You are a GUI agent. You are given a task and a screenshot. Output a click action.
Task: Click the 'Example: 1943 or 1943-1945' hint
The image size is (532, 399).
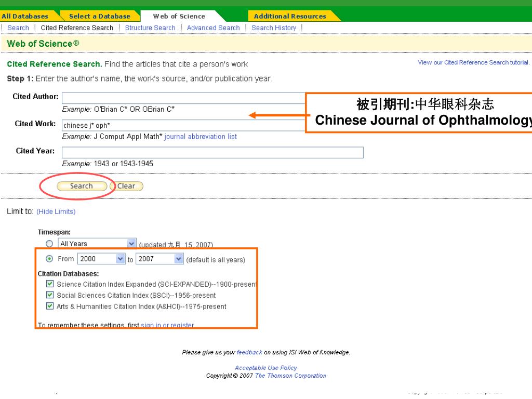click(x=108, y=164)
